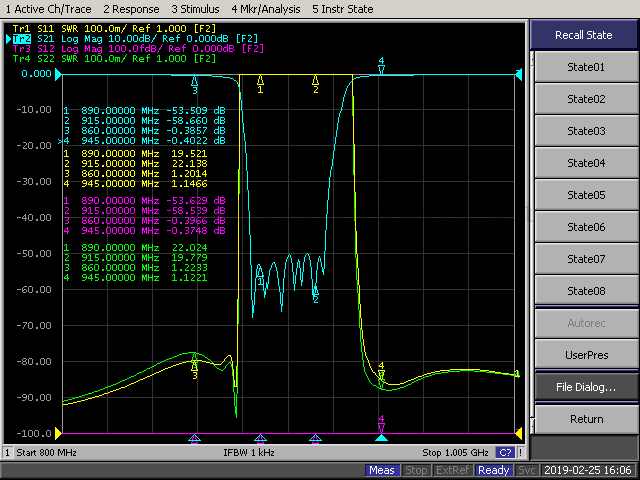Image resolution: width=640 pixels, height=480 pixels.
Task: Click cyan marker 1 in the stopband notch
Action: pos(260,276)
